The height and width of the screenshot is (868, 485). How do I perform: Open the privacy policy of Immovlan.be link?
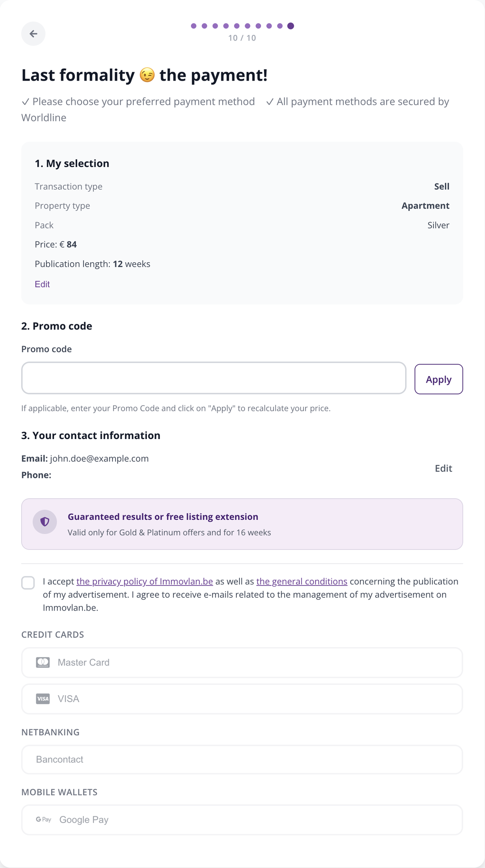145,581
